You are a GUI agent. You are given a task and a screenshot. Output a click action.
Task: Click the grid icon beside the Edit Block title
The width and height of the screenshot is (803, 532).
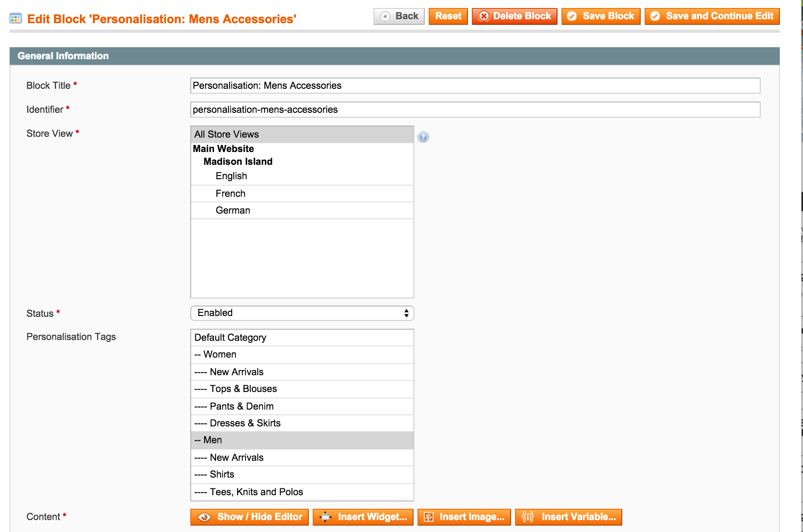(x=16, y=18)
